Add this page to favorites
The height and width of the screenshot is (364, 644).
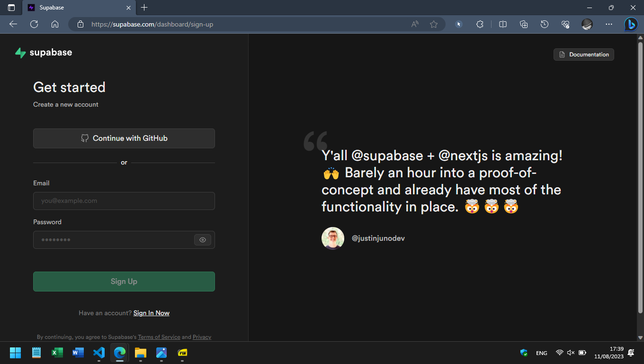tap(434, 24)
